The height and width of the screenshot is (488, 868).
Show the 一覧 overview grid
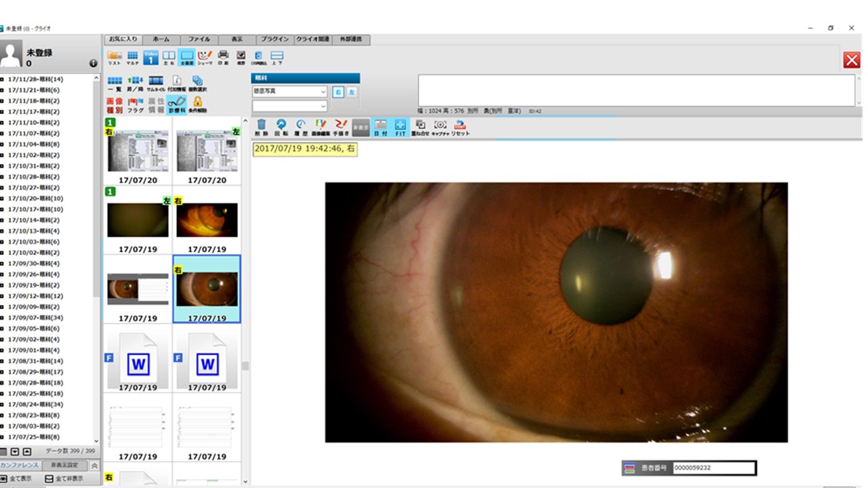click(x=115, y=84)
